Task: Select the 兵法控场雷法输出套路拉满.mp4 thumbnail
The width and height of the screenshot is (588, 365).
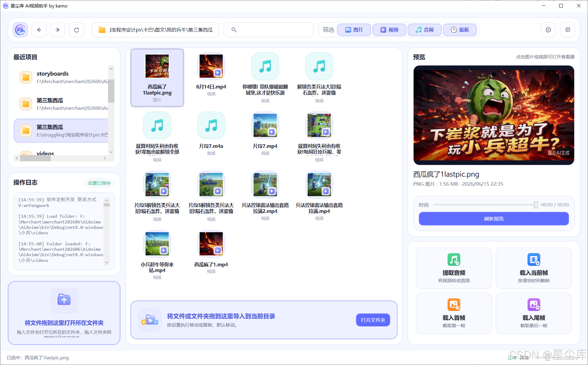Action: pyautogui.click(x=319, y=184)
